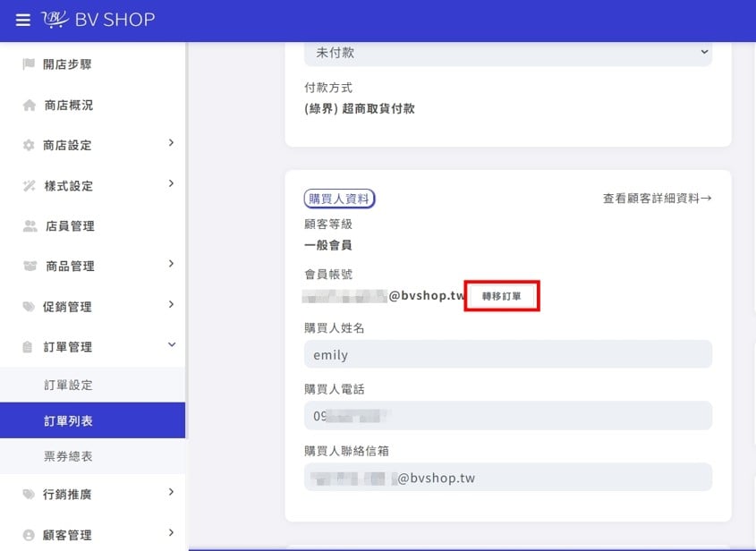Open 查看顧客詳細資料 link
Viewport: 756px width, 551px height.
coord(658,199)
